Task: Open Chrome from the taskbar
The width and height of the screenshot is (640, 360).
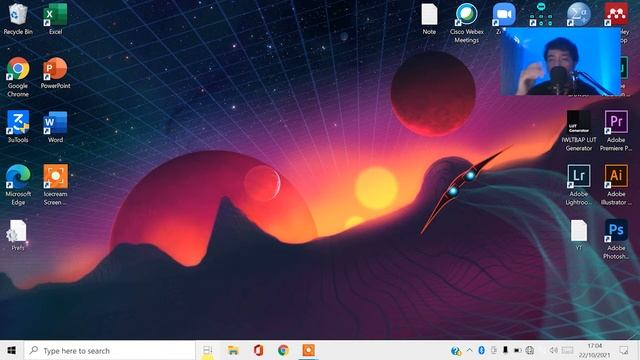Action: (x=283, y=350)
